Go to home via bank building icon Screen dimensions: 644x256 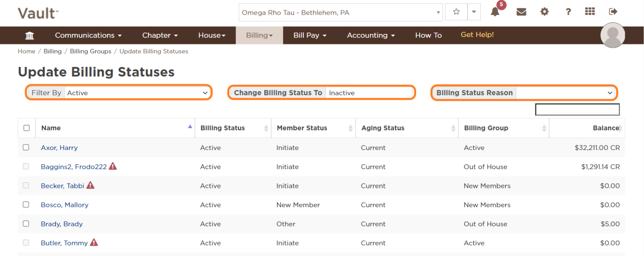30,36
